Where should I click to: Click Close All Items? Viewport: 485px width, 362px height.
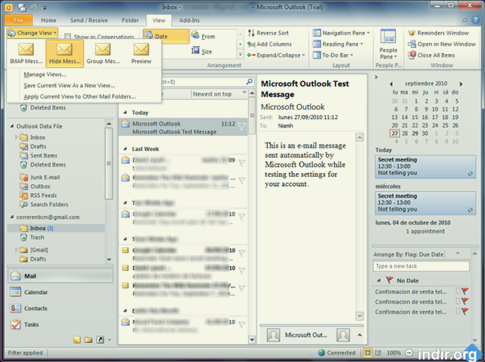coord(432,55)
